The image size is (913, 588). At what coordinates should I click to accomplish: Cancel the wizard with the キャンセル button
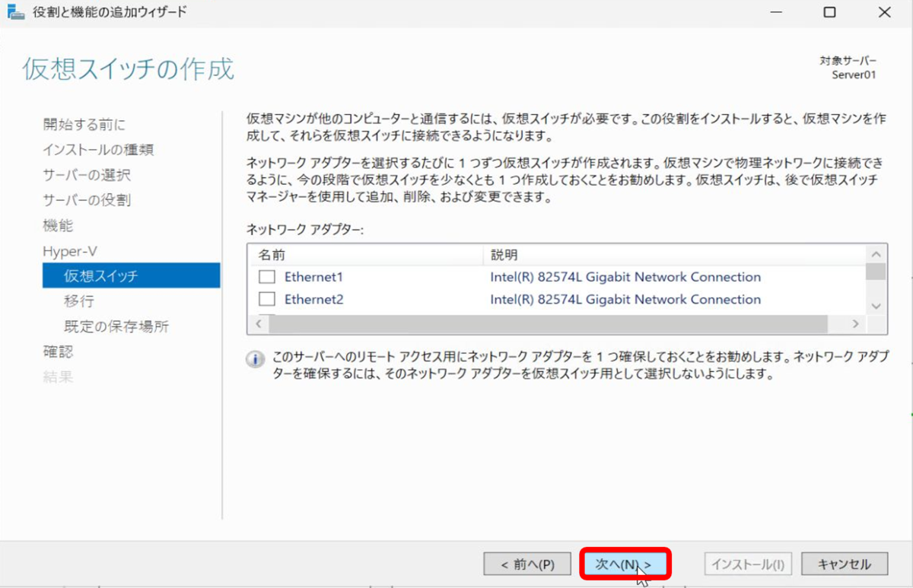[x=844, y=564]
